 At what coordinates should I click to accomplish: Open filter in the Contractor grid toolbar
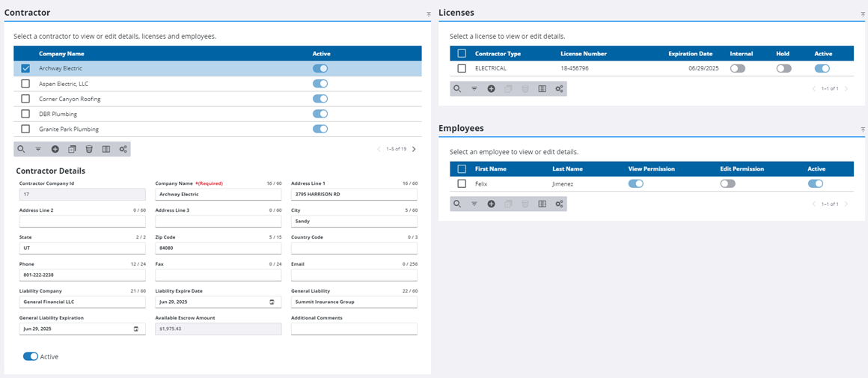pos(38,149)
